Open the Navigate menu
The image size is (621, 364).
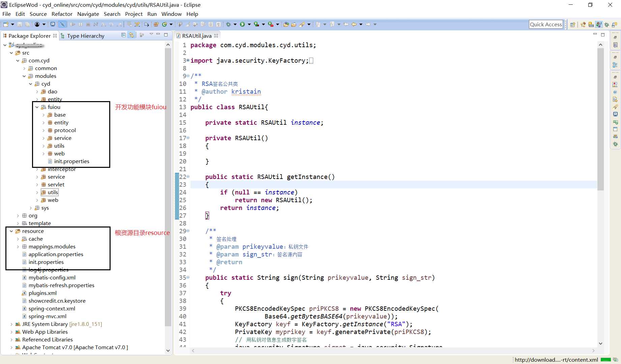[x=88, y=14]
